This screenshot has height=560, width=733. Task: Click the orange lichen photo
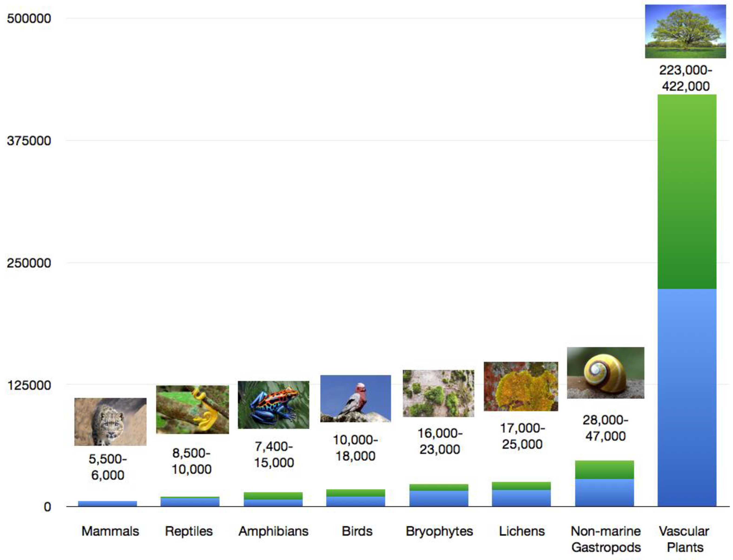tap(521, 386)
